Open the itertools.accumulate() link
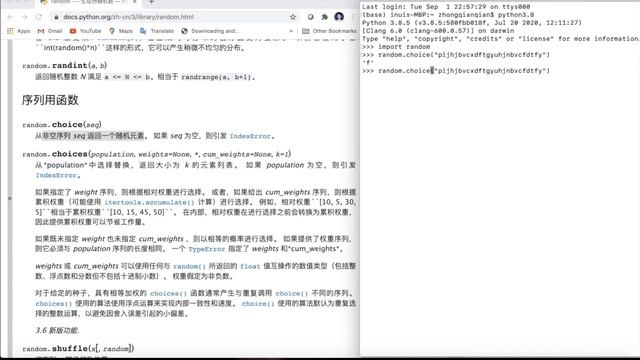Viewport: 640px width, 360px height. pyautogui.click(x=149, y=202)
